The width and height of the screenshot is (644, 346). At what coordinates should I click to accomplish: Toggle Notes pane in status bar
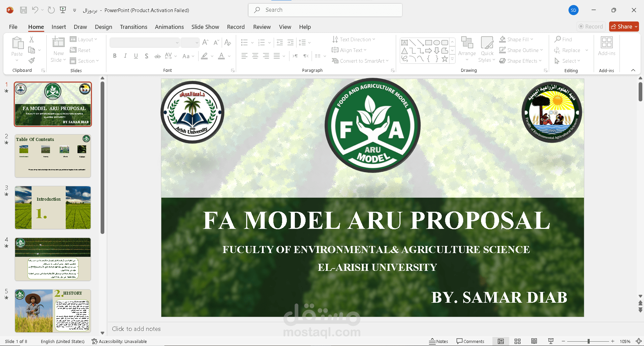(438, 341)
